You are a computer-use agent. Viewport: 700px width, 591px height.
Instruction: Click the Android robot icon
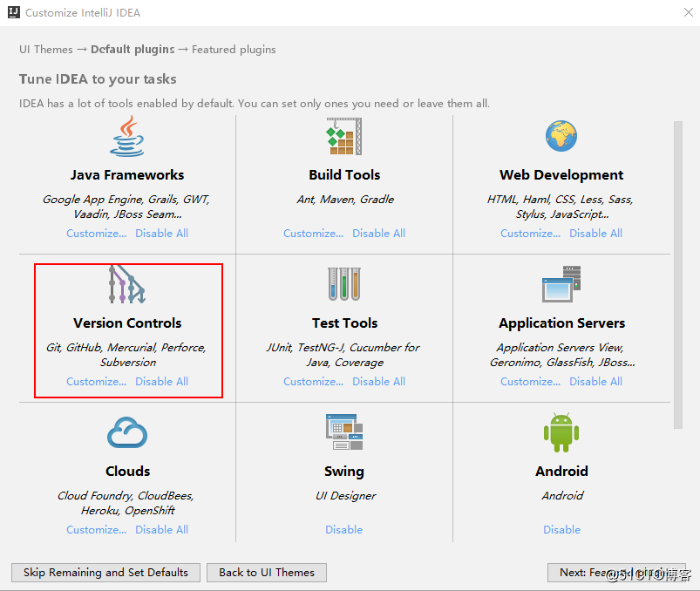pos(561,432)
